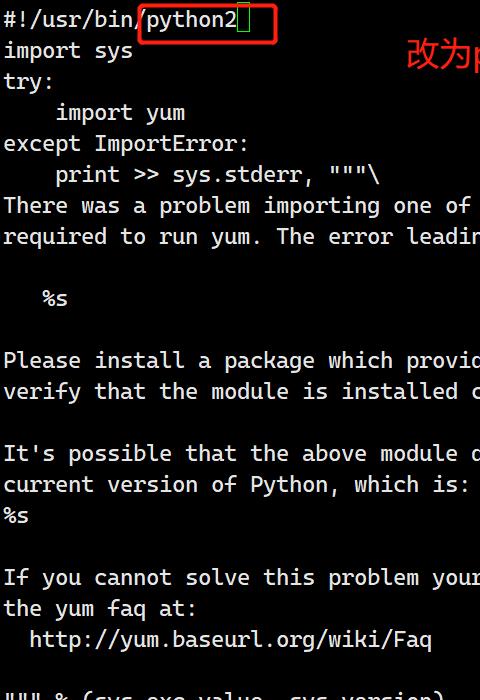Click the 'required to run yum' line
The height and width of the screenshot is (700, 480).
[242, 237]
